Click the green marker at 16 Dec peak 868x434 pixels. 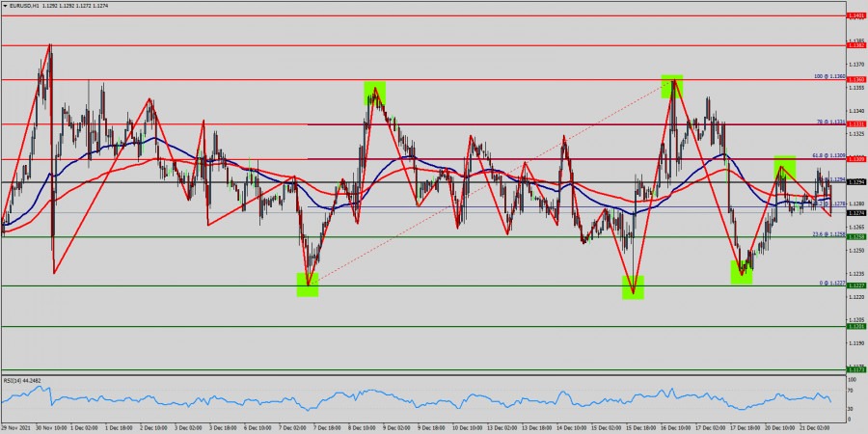coord(672,83)
